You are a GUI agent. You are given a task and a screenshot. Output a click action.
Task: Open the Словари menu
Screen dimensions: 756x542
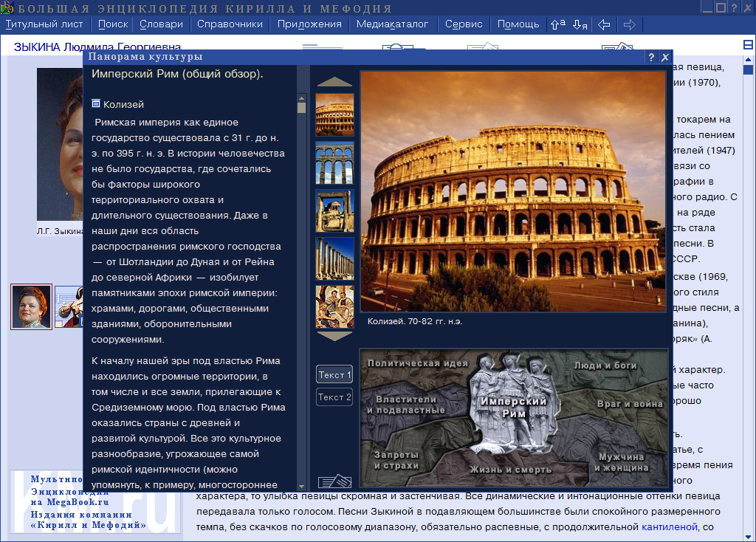pyautogui.click(x=161, y=24)
